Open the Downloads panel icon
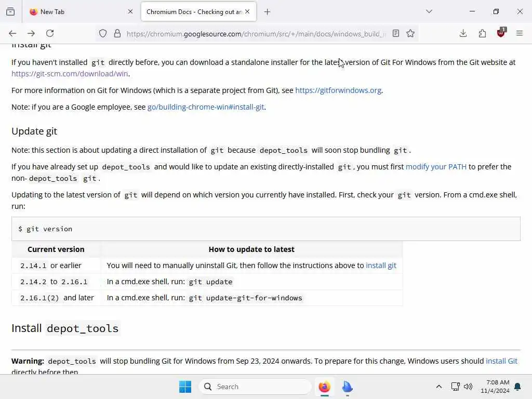 tap(463, 33)
